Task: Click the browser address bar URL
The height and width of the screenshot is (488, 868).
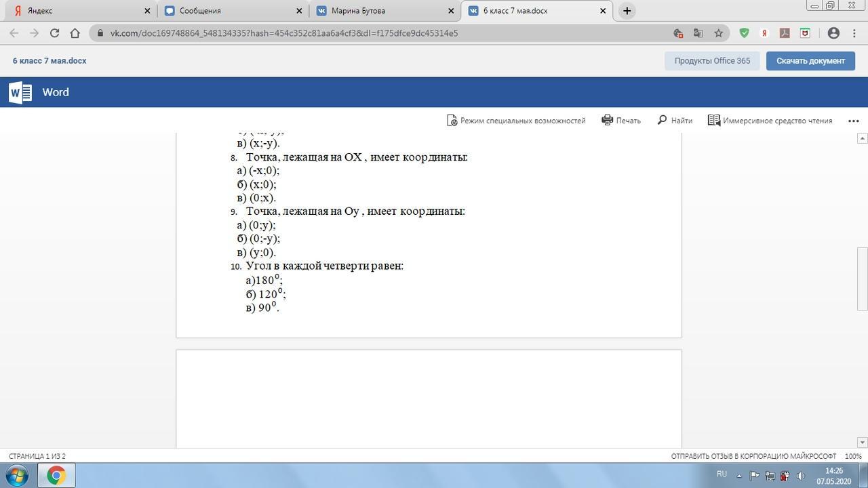Action: pyautogui.click(x=285, y=33)
